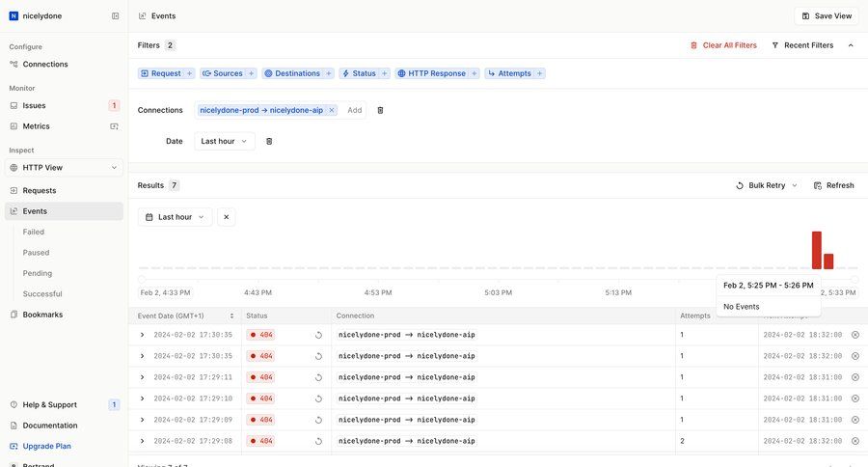Expand the 17:29:10 event row
Image resolution: width=868 pixels, height=467 pixels.
[x=143, y=398]
